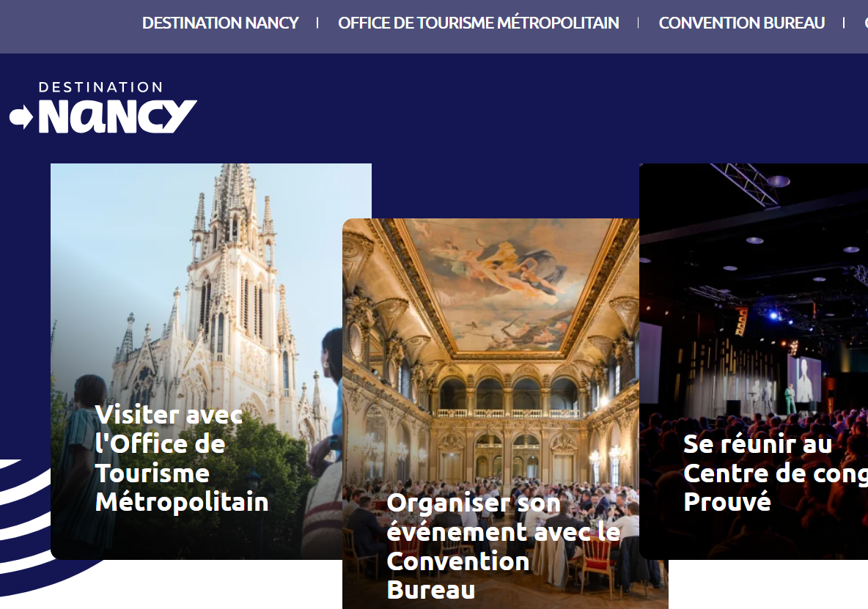868x609 pixels.
Task: Click the white arrow symbol beside Nancy logo
Action: pos(21,117)
